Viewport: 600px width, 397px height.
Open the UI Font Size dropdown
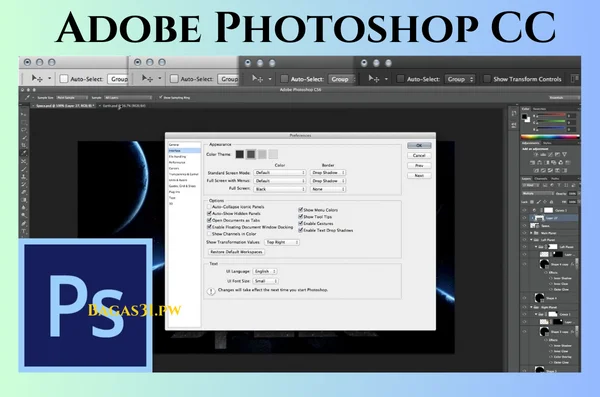(x=265, y=281)
